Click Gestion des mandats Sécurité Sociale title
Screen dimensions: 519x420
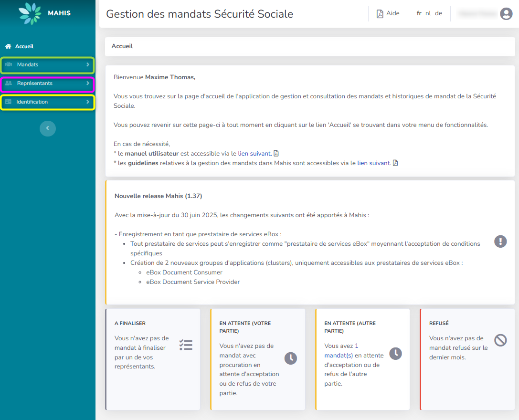pos(200,14)
